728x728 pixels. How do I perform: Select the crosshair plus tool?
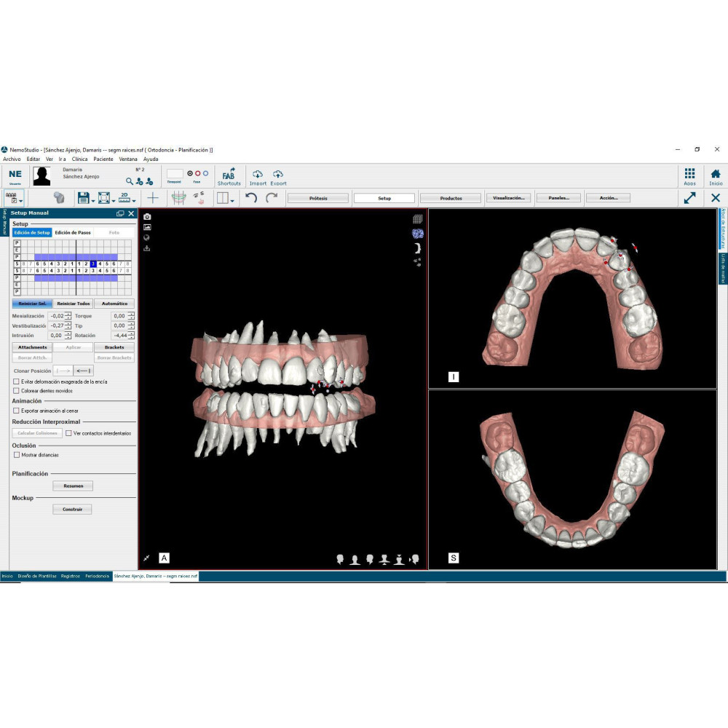tap(153, 198)
